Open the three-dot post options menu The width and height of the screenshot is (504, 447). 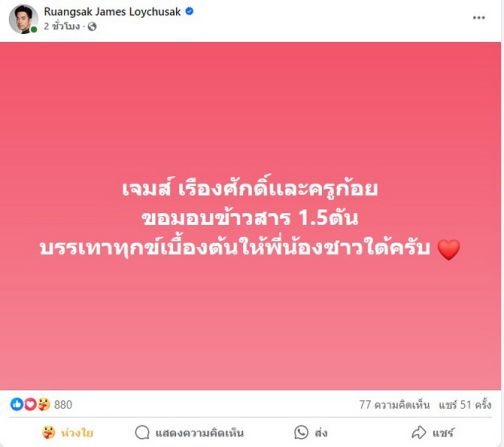coord(479,18)
